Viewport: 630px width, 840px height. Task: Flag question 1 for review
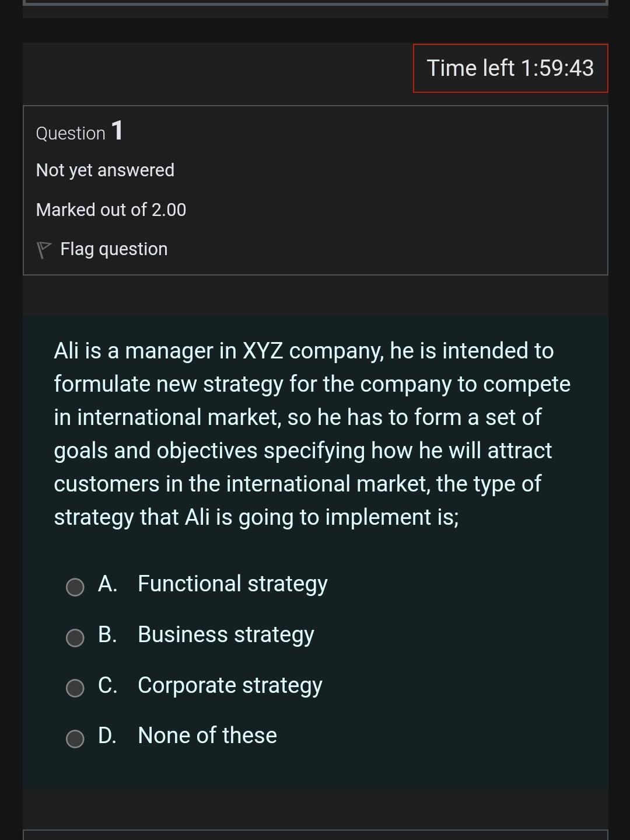(114, 249)
